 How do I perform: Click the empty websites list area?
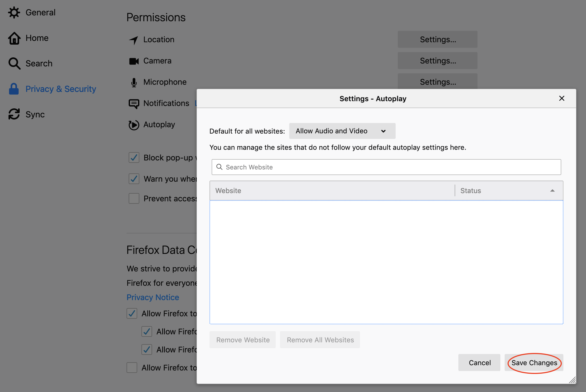(x=386, y=262)
